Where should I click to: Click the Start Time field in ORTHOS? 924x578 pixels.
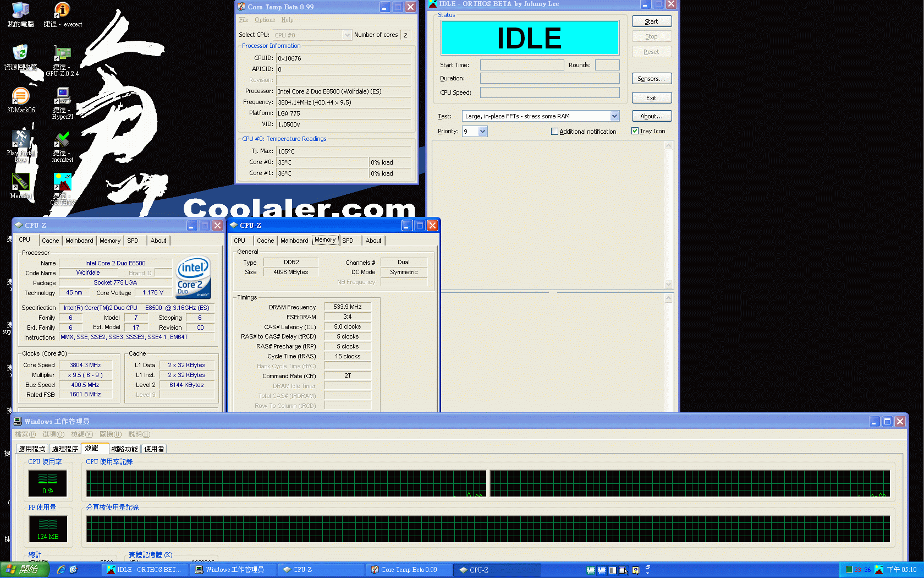pos(522,65)
